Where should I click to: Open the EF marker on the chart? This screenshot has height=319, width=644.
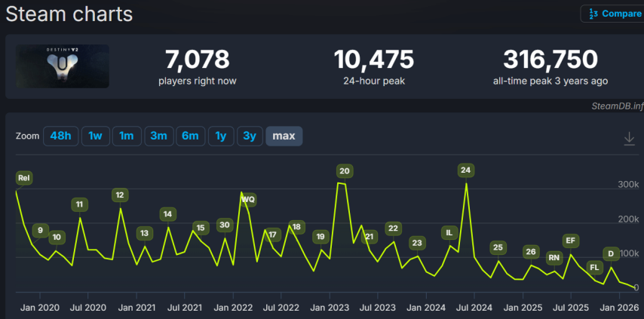(571, 241)
